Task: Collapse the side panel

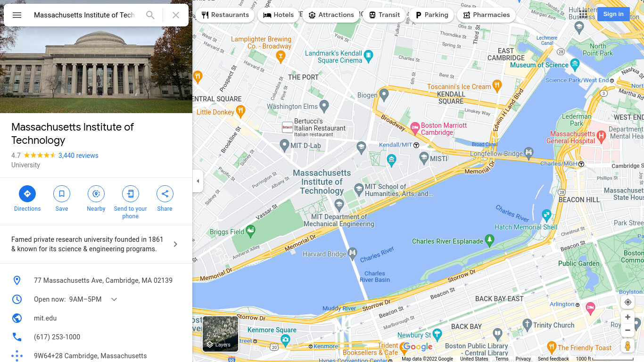Action: click(x=198, y=181)
